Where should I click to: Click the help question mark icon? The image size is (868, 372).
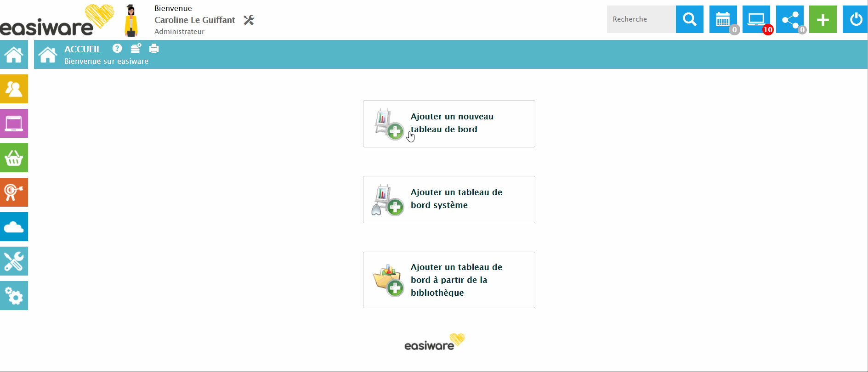pos(117,48)
